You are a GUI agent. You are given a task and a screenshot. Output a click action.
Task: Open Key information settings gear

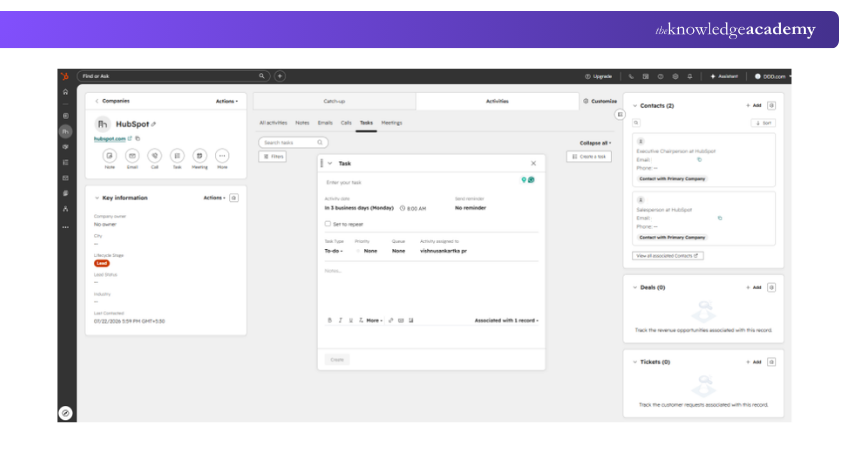click(x=234, y=198)
